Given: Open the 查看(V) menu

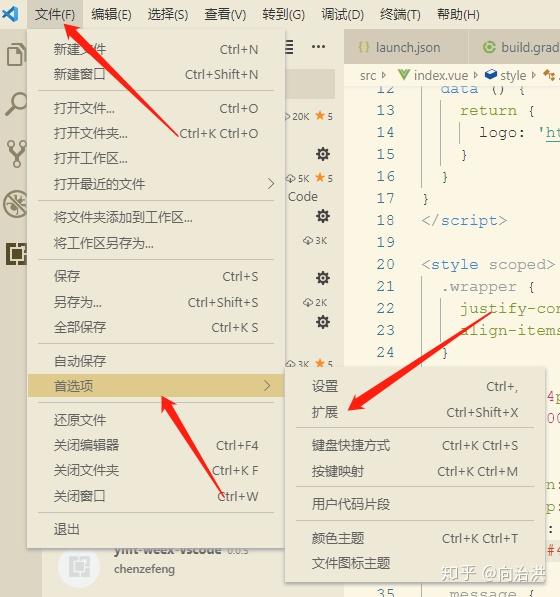Looking at the screenshot, I should pos(225,14).
